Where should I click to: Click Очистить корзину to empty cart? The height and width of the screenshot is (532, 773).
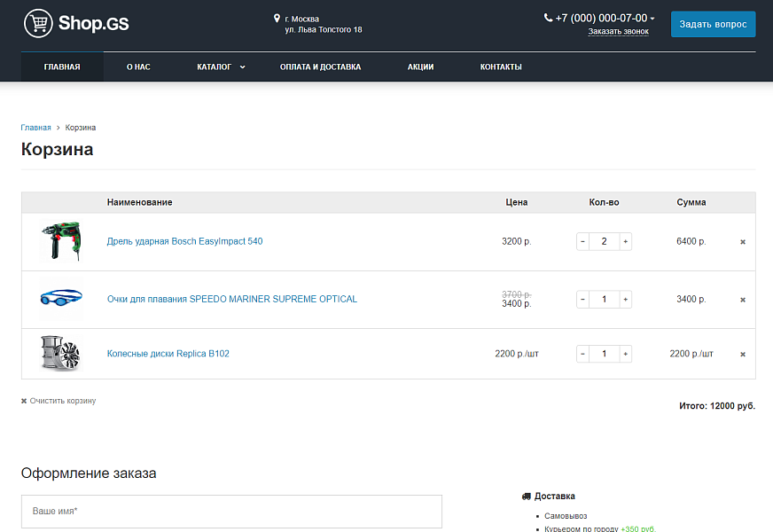tap(59, 401)
